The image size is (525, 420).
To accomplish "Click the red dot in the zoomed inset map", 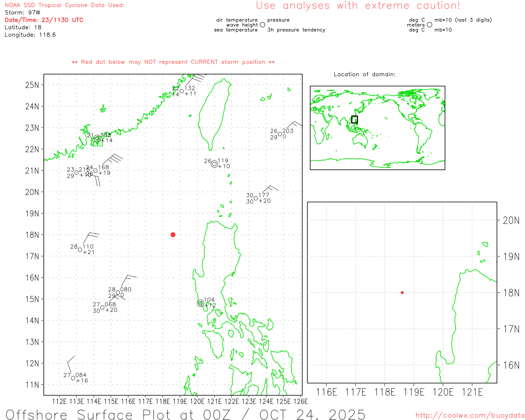I will pos(402,292).
